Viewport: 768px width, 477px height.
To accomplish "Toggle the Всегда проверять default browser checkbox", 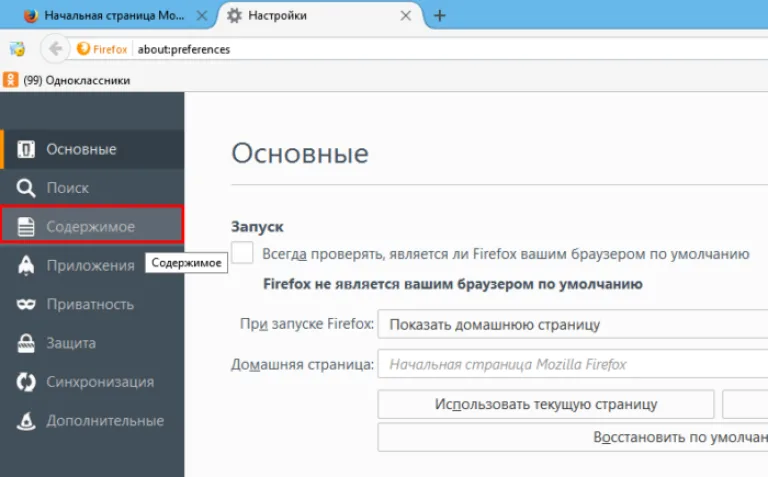I will click(242, 253).
